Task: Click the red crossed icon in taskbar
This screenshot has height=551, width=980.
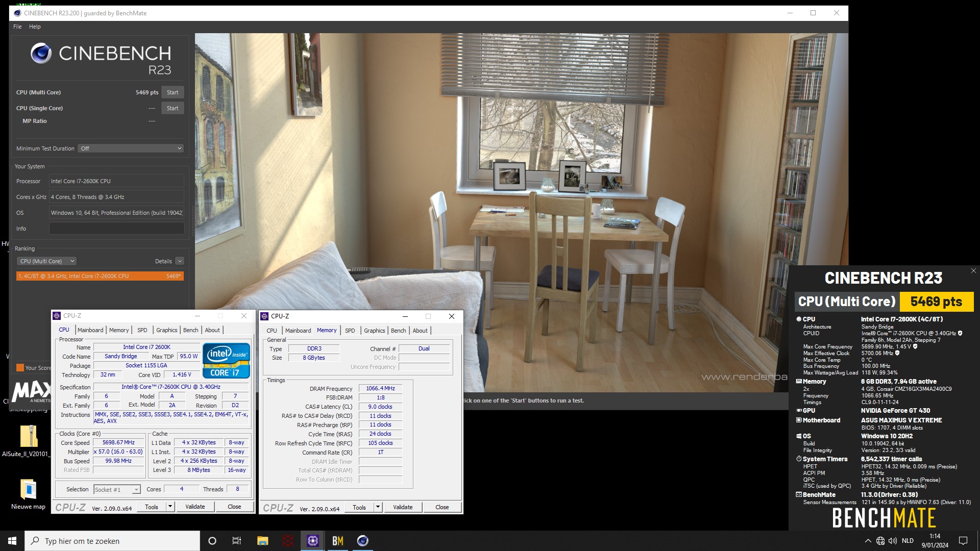Action: click(x=288, y=541)
